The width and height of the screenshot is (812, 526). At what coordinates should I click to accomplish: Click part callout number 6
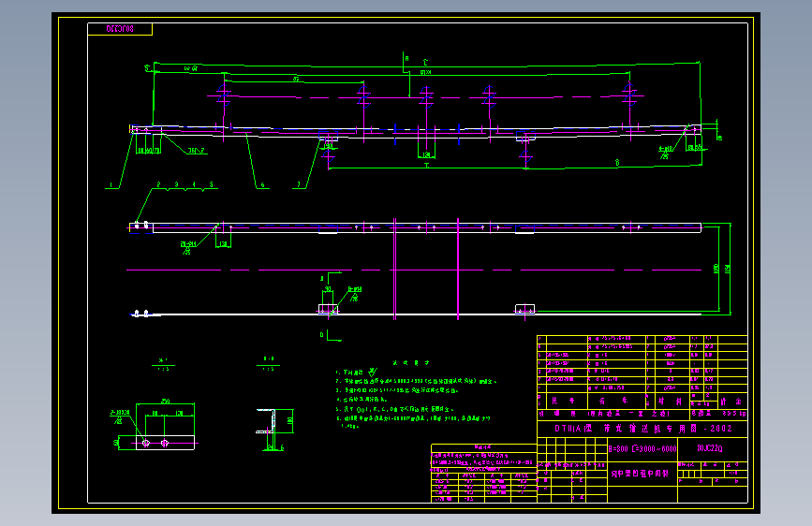(262, 184)
